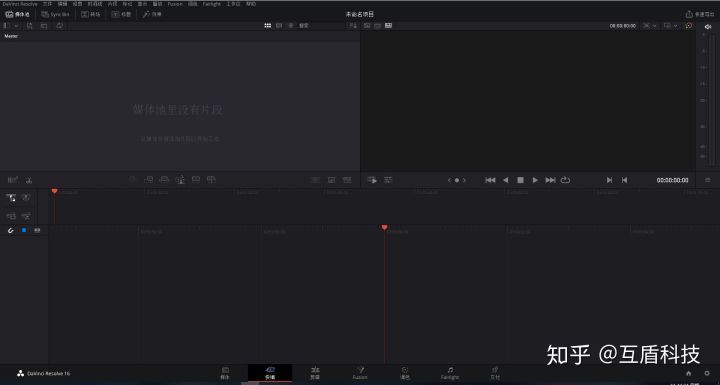Screen dimensions: 720x385
Task: Open dropdown next to import media icon
Action: click(x=17, y=26)
